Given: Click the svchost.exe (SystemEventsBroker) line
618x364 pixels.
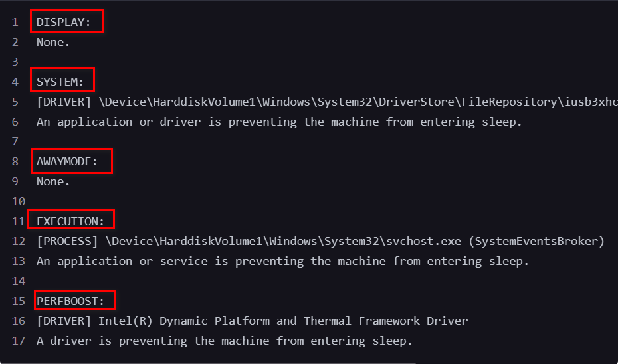Looking at the screenshot, I should click(x=320, y=242).
